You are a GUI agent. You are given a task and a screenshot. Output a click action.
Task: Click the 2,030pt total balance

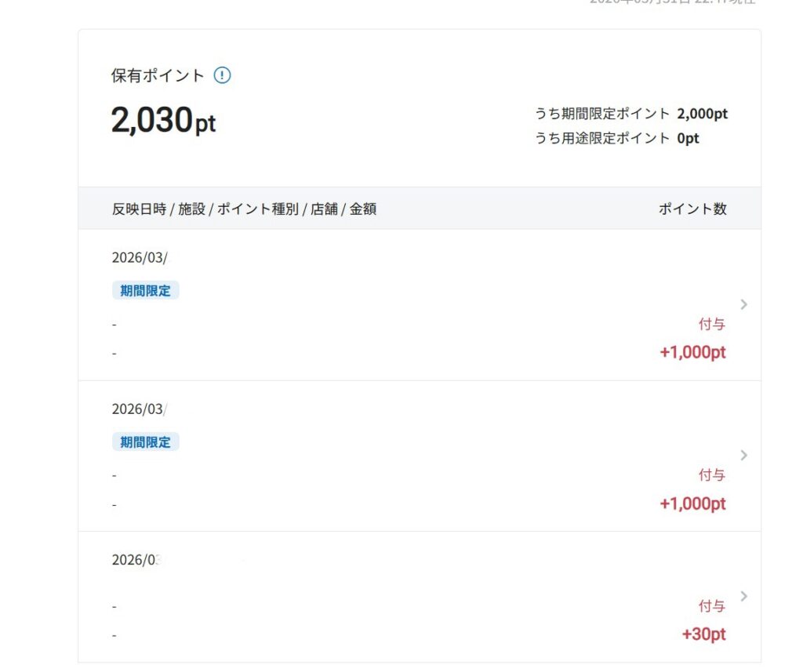(x=163, y=121)
